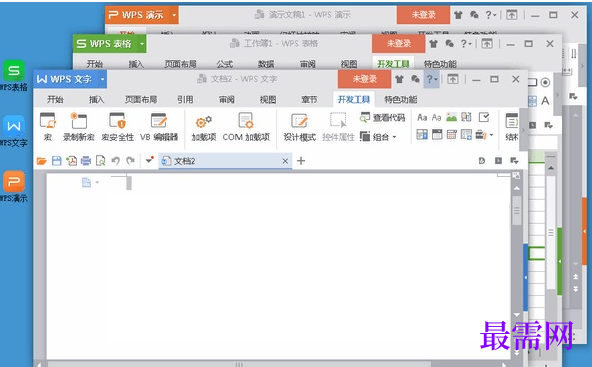Open WPS演示 desktop shortcut
The width and height of the screenshot is (592, 367).
[14, 187]
